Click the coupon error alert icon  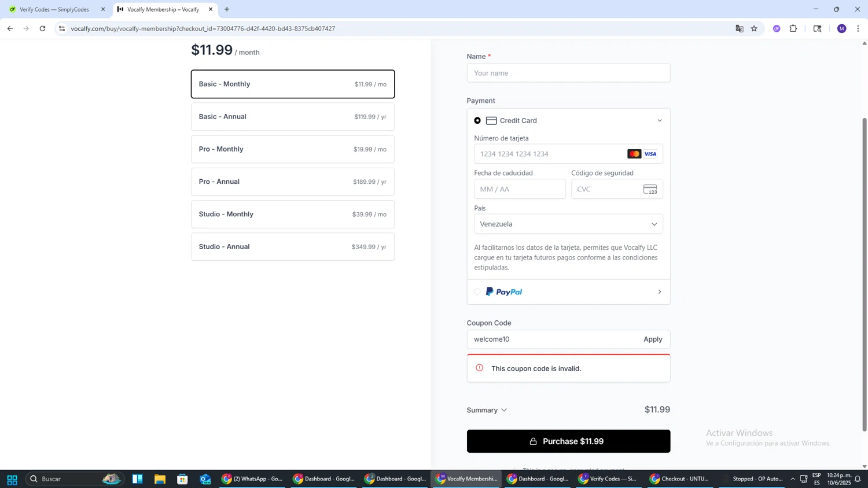pyautogui.click(x=479, y=368)
